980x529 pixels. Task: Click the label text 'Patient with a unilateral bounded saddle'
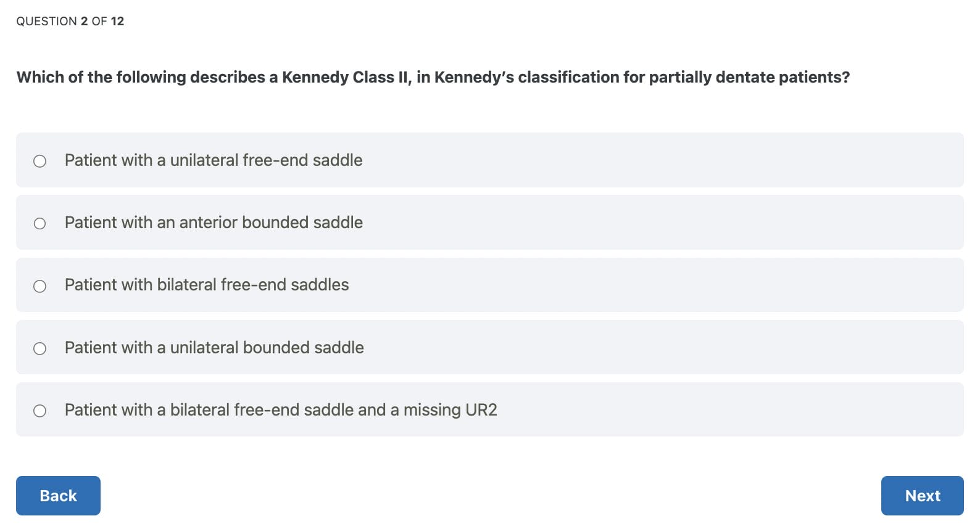click(x=214, y=348)
